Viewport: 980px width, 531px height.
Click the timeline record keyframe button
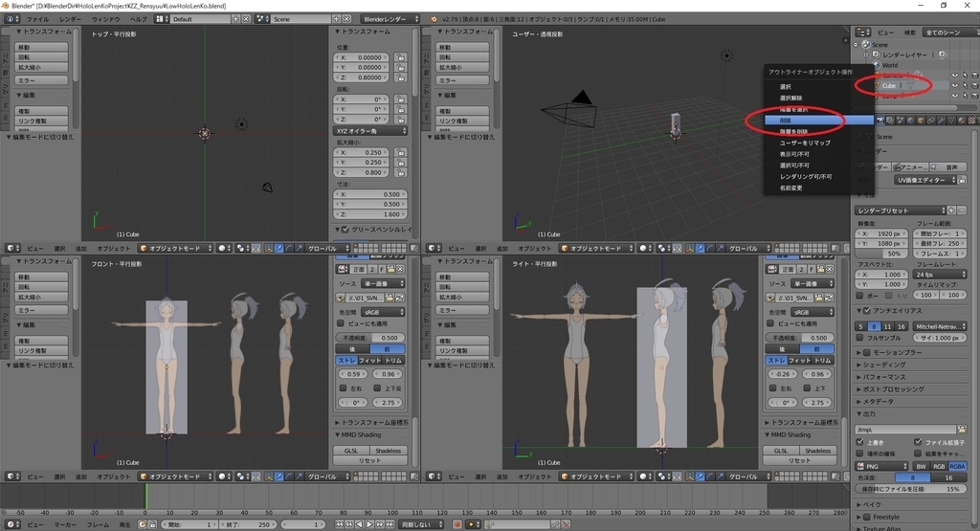click(457, 524)
